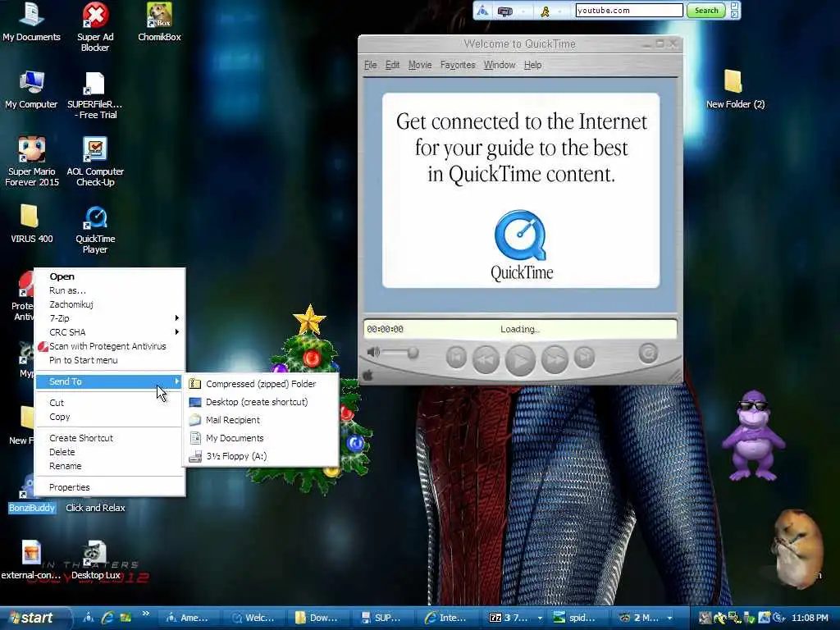Send to Mail Recipient

(x=261, y=420)
